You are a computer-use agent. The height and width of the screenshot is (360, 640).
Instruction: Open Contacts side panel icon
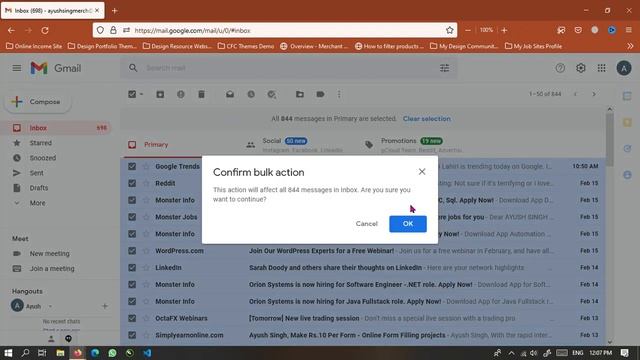pyautogui.click(x=627, y=175)
